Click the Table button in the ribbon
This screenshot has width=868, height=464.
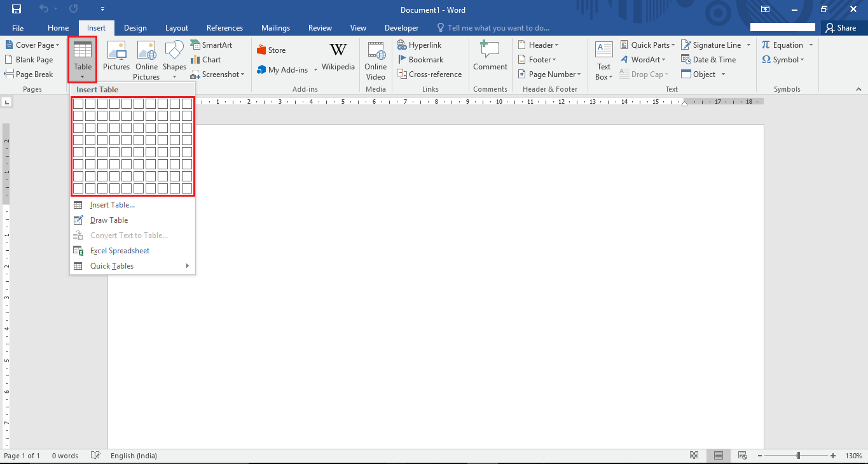tap(83, 59)
